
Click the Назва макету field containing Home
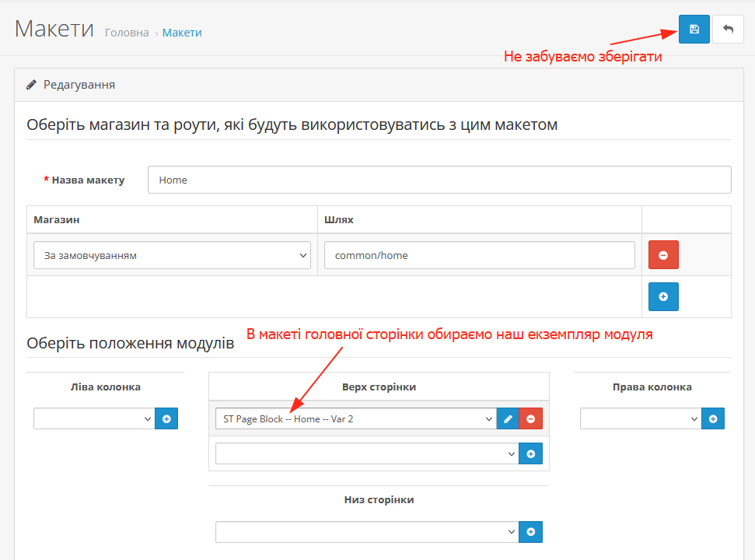(x=439, y=180)
